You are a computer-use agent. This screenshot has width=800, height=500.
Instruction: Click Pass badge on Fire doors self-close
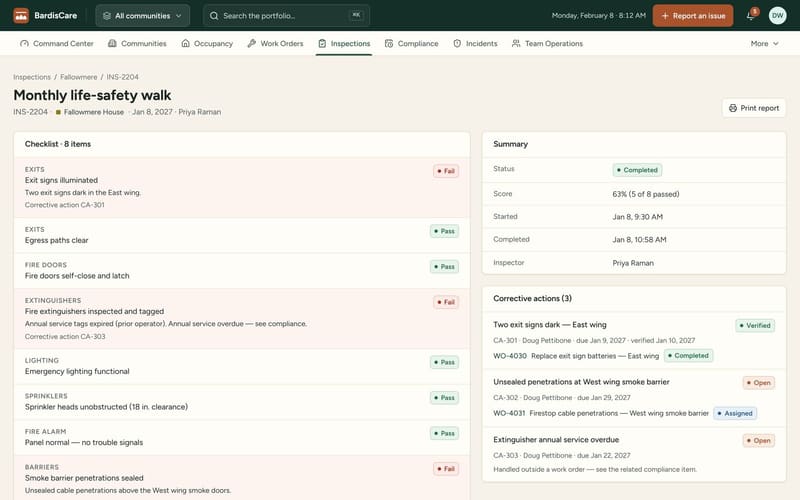444,266
